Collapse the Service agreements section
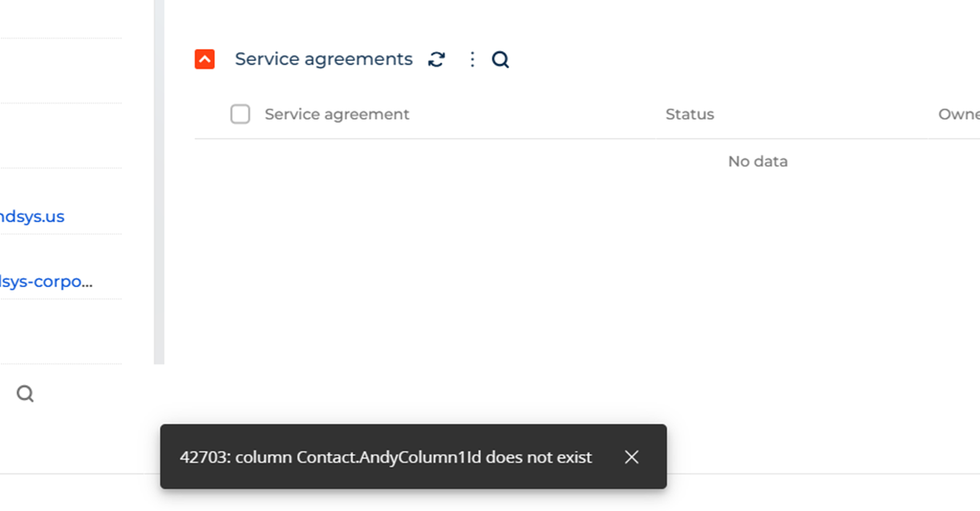 point(205,59)
